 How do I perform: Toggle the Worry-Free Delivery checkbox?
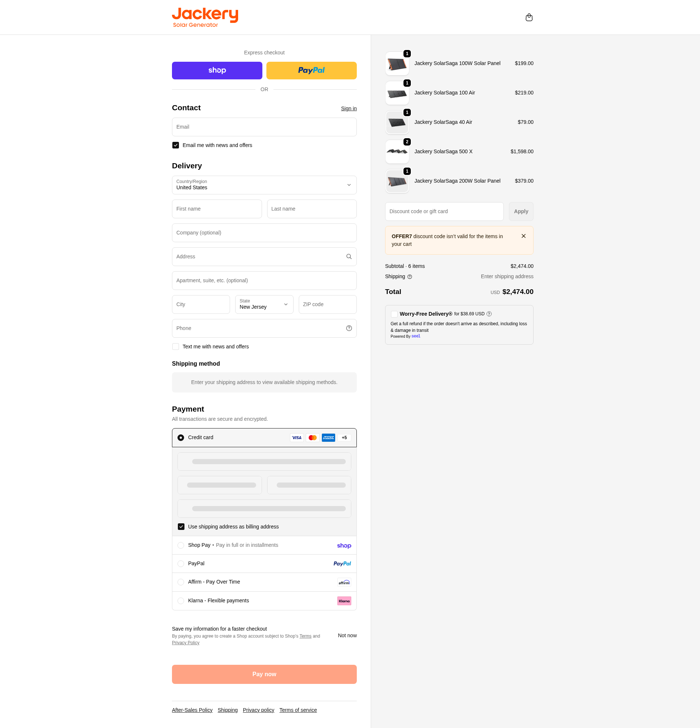click(x=394, y=314)
